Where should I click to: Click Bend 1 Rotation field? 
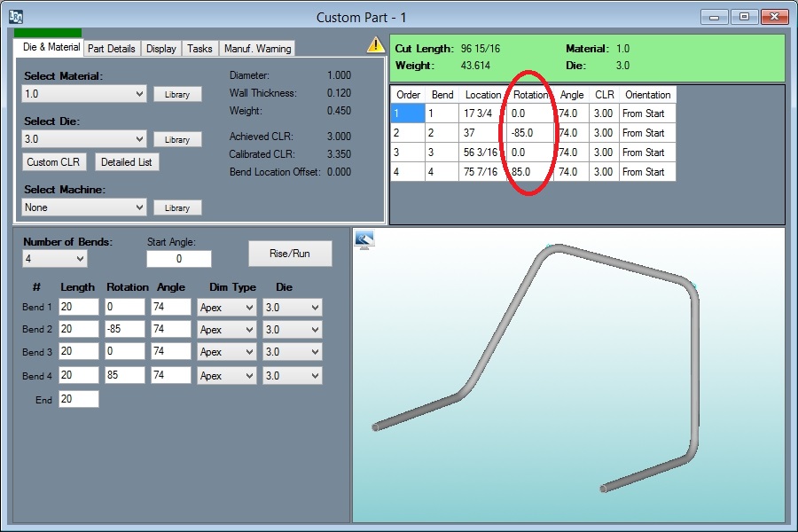click(125, 307)
